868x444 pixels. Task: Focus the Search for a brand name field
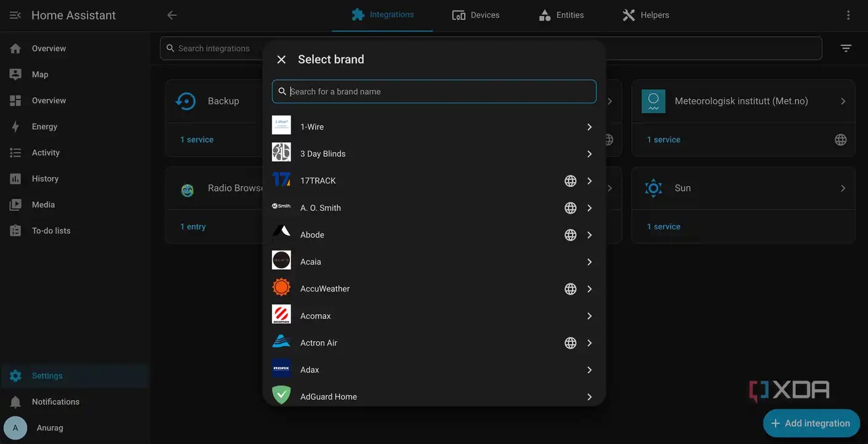pos(434,92)
